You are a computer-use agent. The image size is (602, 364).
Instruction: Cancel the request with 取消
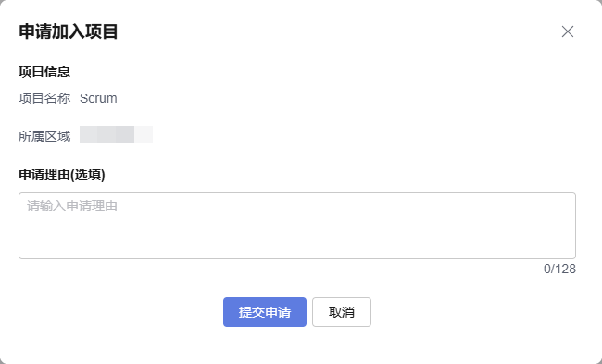(342, 312)
